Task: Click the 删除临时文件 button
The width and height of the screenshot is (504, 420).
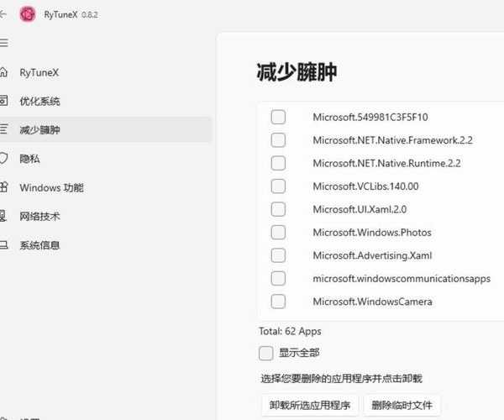Action: point(402,405)
